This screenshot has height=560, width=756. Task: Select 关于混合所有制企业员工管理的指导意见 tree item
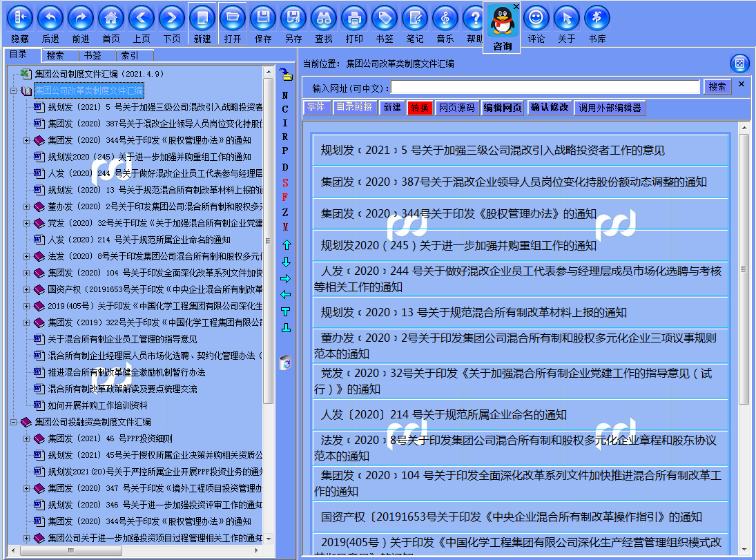coord(122,339)
